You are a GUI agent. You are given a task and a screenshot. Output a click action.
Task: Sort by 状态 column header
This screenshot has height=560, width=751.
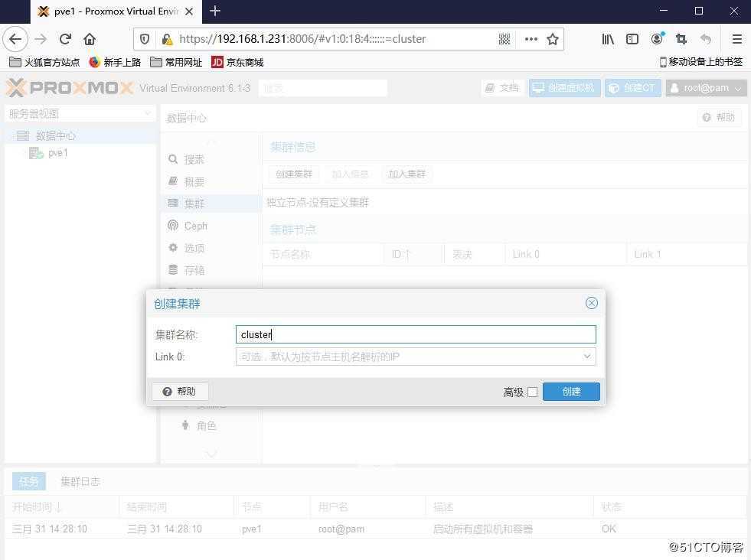[x=670, y=507]
